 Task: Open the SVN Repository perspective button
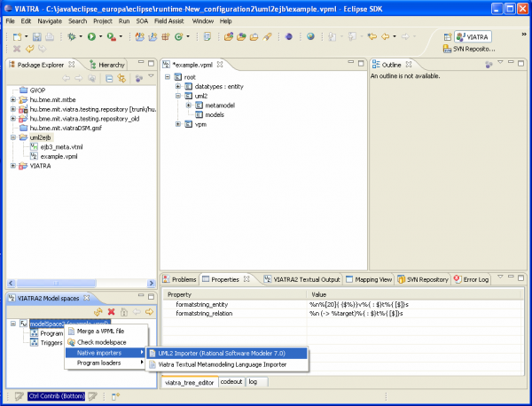point(470,49)
